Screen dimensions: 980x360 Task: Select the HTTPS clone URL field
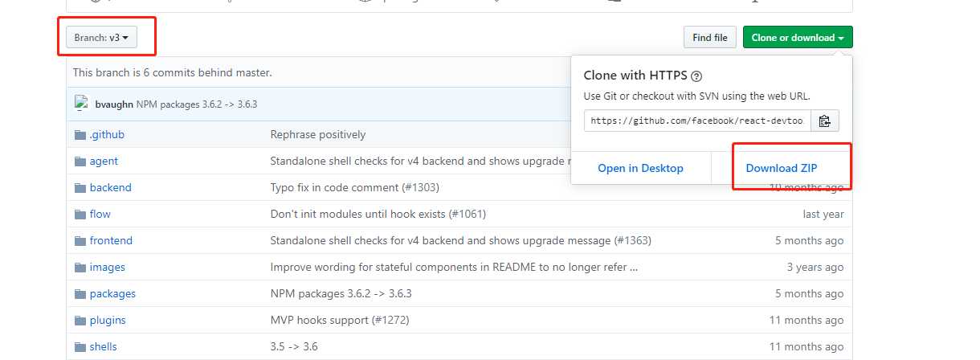(697, 121)
